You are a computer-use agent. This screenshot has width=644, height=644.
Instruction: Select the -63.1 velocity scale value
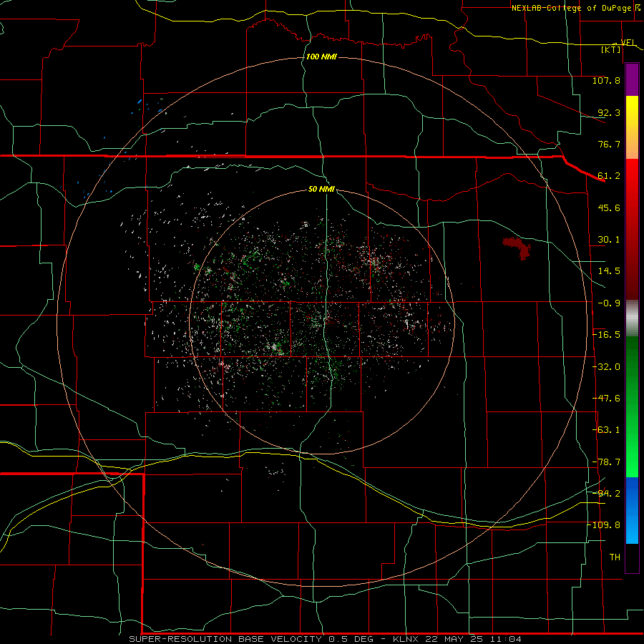tap(606, 430)
